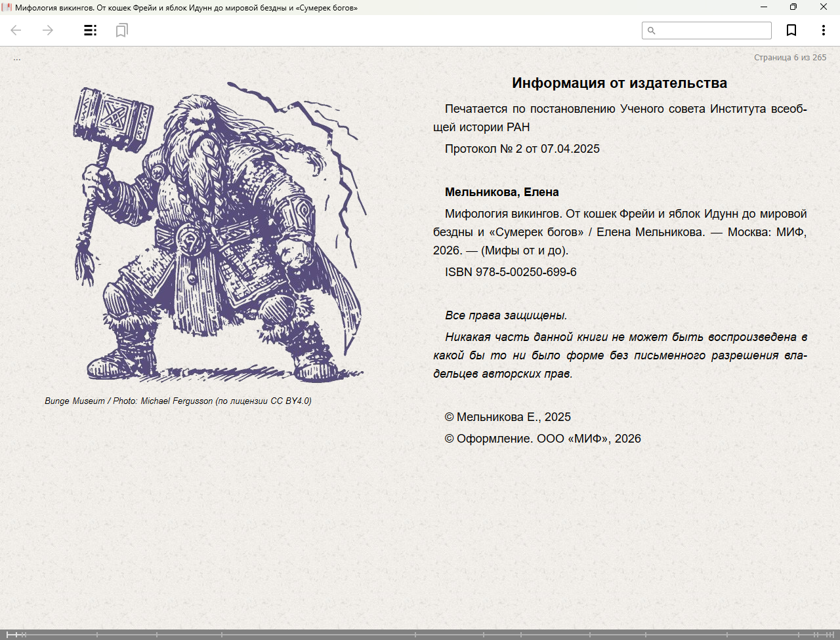This screenshot has width=840, height=640.
Task: Click the page indicator 'Страница 6 из 265'
Action: (x=789, y=58)
